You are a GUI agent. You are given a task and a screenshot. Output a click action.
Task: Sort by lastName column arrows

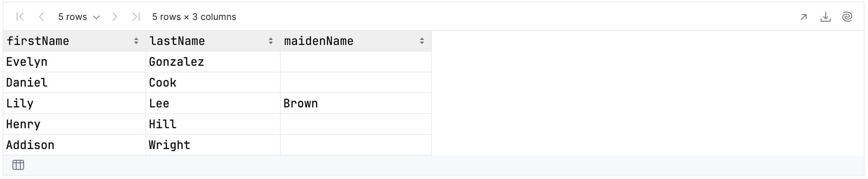271,41
